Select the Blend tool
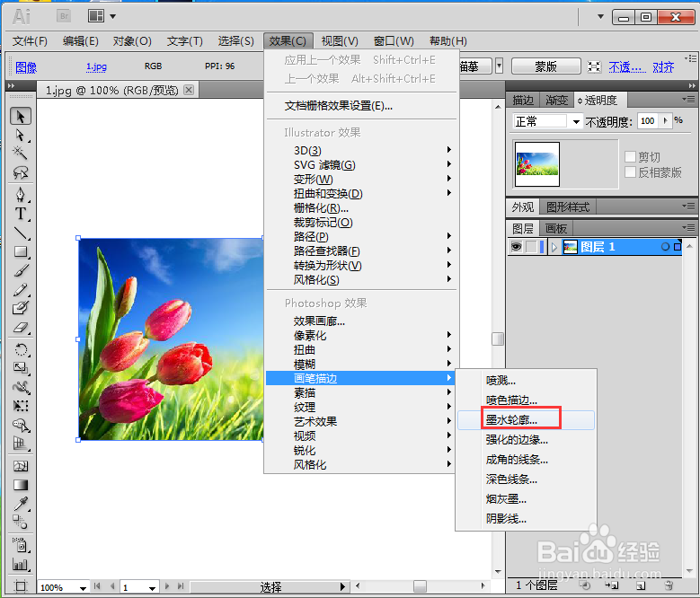The image size is (700, 598). tap(21, 522)
